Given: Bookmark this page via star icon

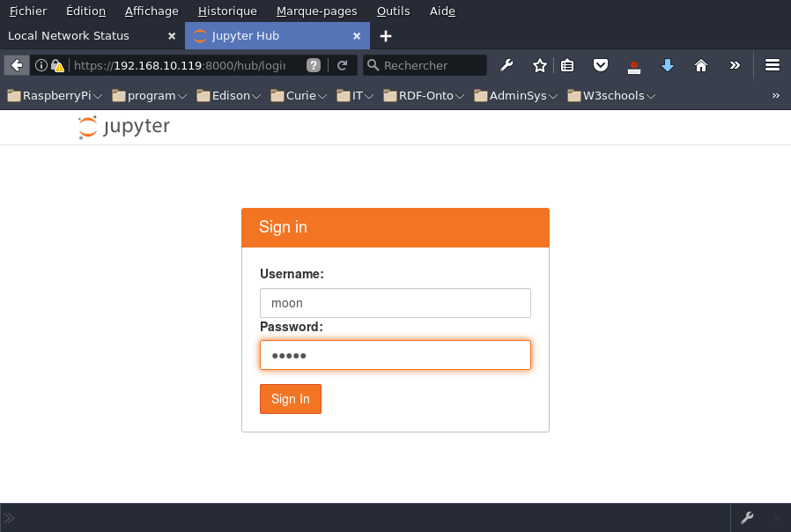Looking at the screenshot, I should (x=538, y=65).
